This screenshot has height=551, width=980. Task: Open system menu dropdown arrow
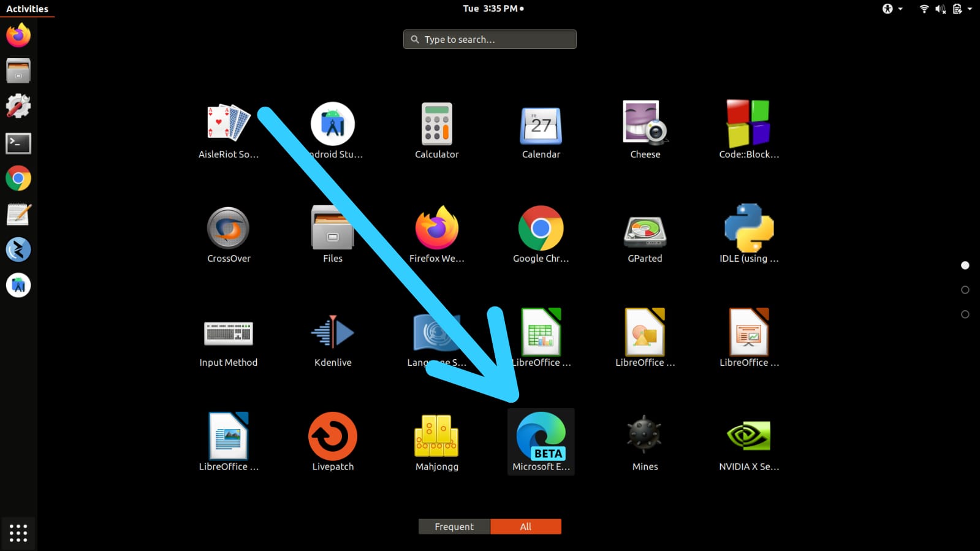[970, 9]
